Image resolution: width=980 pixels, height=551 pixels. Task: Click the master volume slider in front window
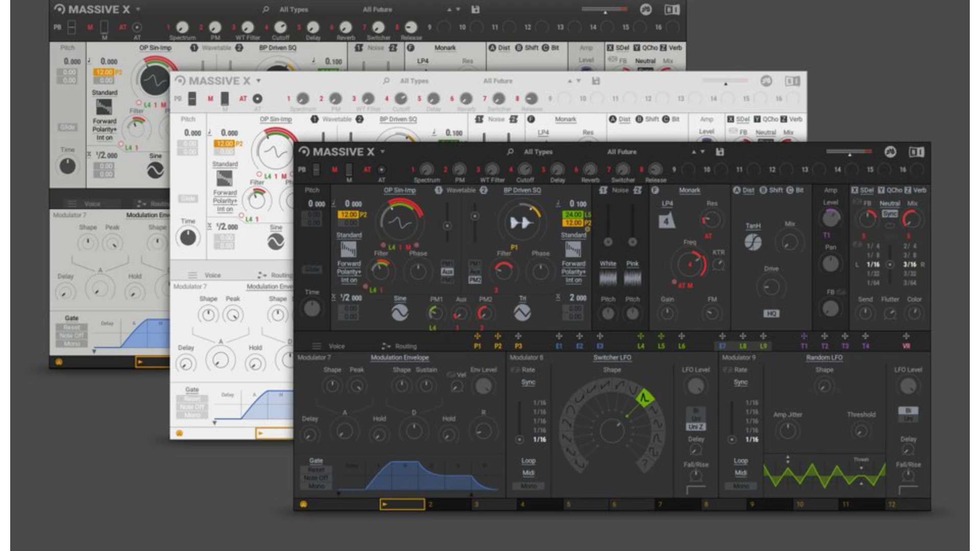pos(849,152)
